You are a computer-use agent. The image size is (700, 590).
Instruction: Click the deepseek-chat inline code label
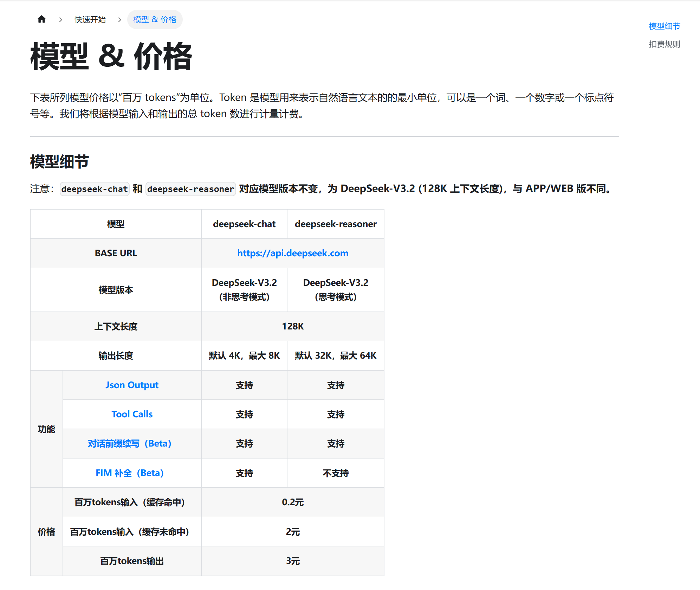[95, 189]
